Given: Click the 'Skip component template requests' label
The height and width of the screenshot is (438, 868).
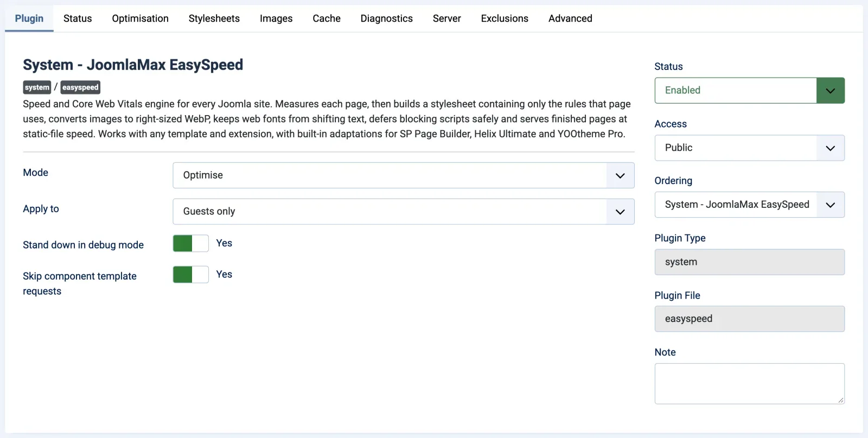Looking at the screenshot, I should pyautogui.click(x=80, y=283).
